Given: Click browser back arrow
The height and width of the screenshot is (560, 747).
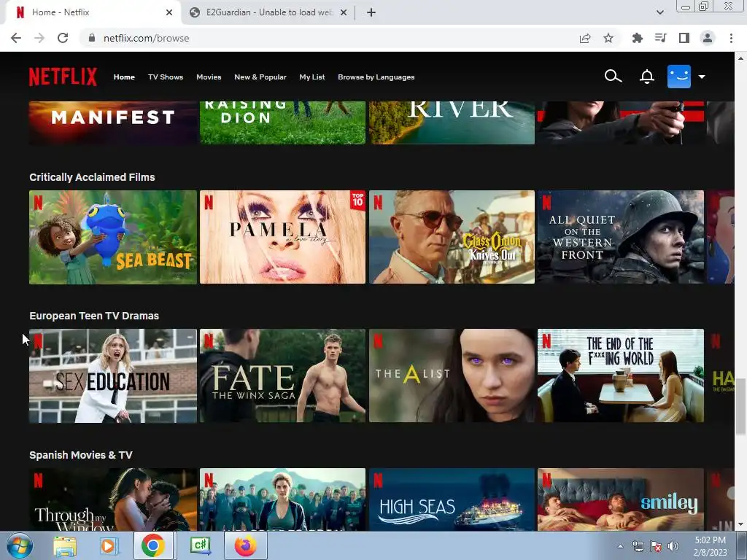Looking at the screenshot, I should (16, 38).
